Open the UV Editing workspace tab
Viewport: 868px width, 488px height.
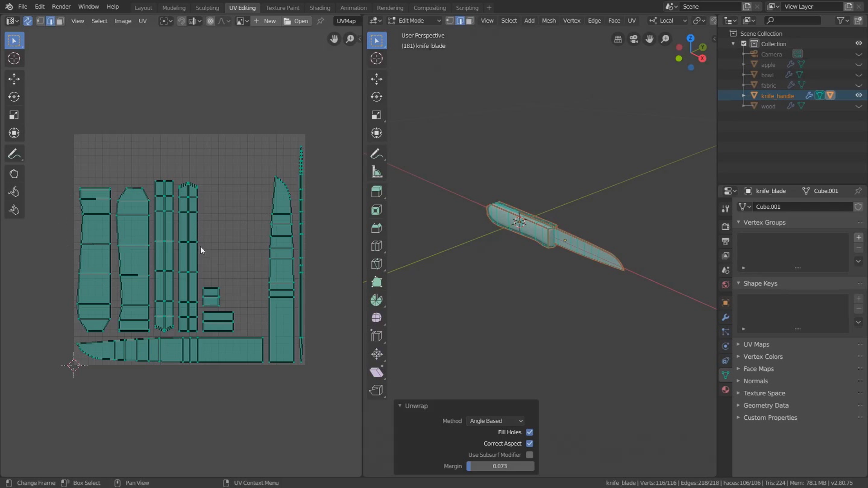pyautogui.click(x=242, y=7)
